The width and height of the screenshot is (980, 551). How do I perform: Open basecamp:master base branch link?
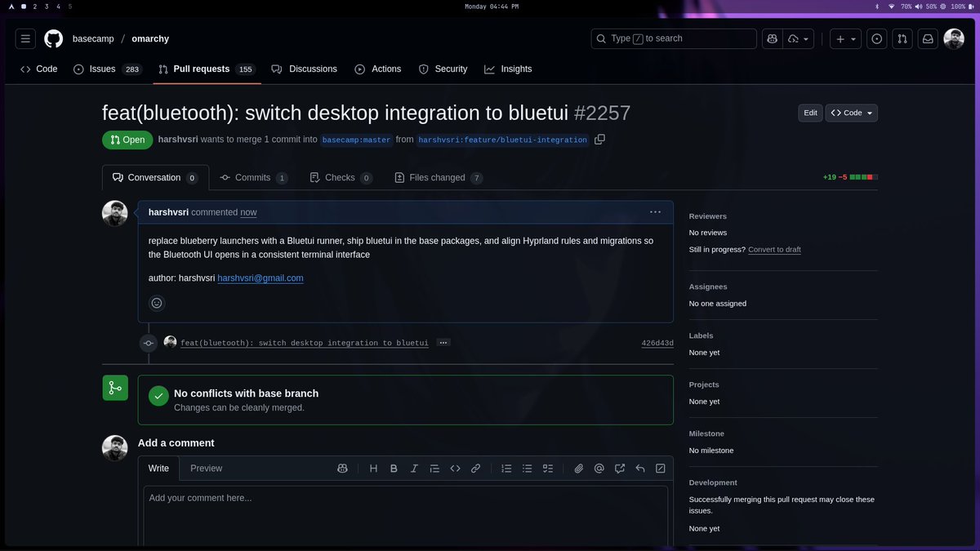coord(356,140)
